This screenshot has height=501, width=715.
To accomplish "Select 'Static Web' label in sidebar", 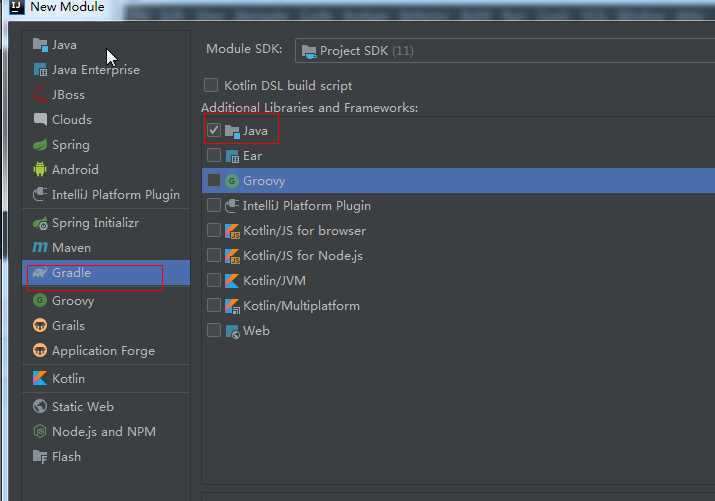I will 83,407.
